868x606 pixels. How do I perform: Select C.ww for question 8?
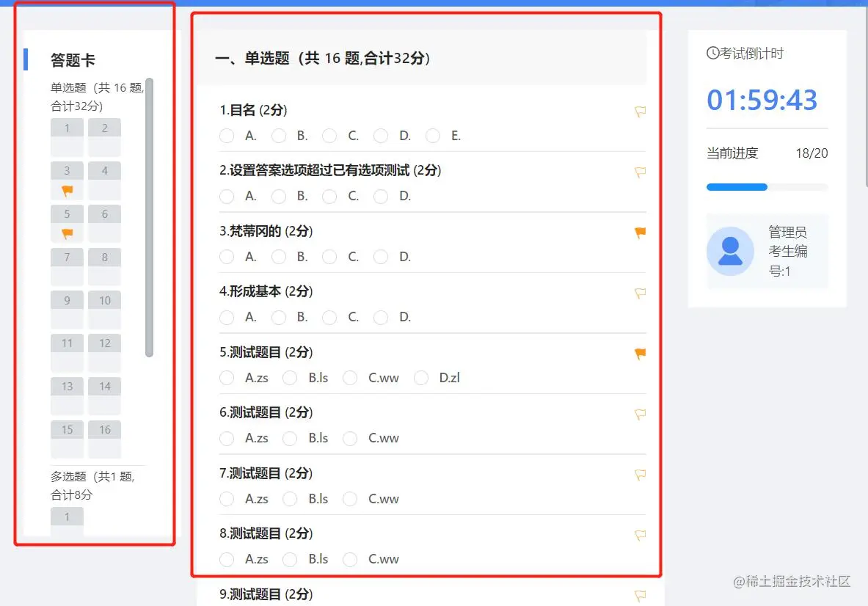tap(350, 560)
